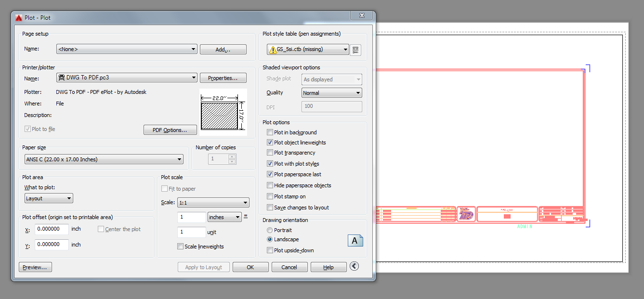Enable Hide paperspace objects
Viewport: 644px width, 299px height.
point(270,185)
